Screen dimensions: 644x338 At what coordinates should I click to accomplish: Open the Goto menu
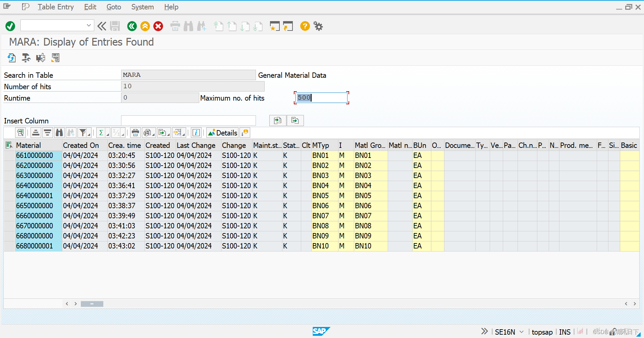(114, 7)
